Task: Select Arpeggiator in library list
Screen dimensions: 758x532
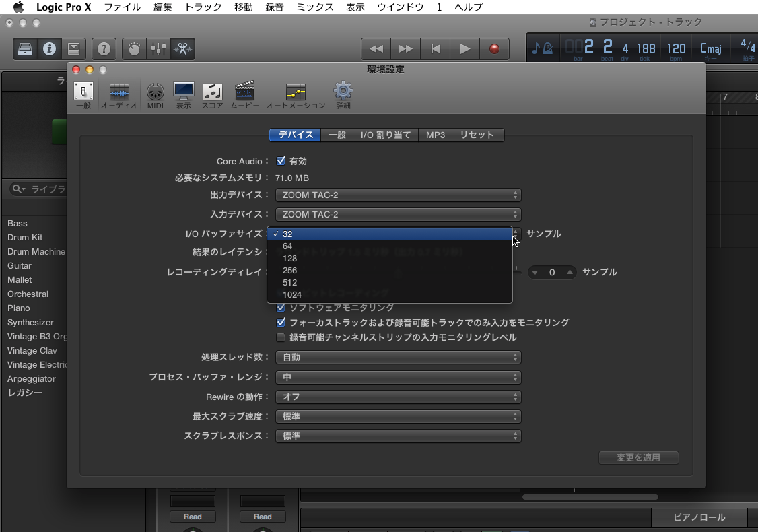Action: coord(32,378)
